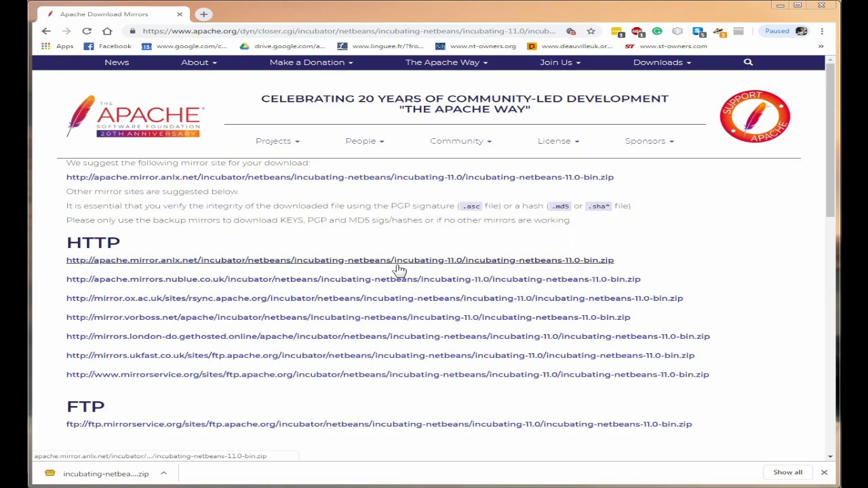This screenshot has height=488, width=868.
Task: Show more bookmarks with double chevron
Action: tap(821, 46)
